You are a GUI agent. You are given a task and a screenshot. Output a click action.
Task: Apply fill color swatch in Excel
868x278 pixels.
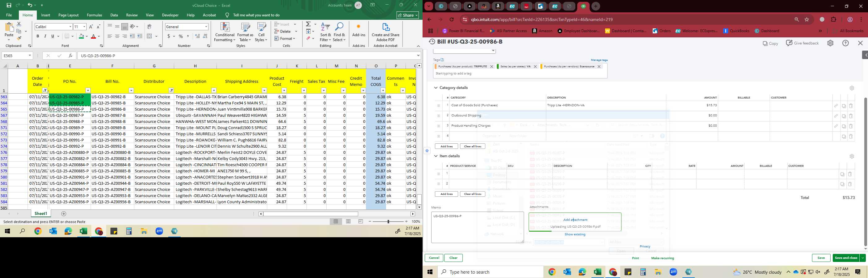tap(81, 36)
